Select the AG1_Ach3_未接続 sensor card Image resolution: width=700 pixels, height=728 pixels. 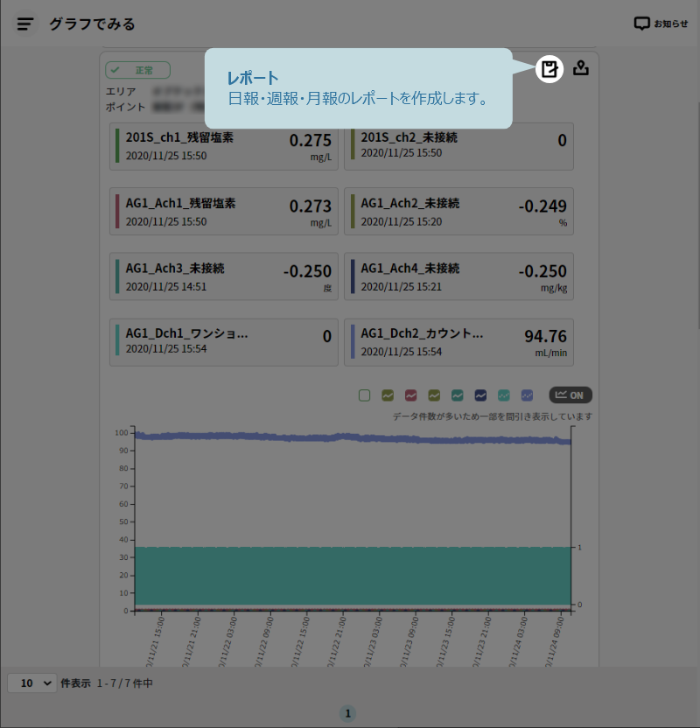pos(224,276)
